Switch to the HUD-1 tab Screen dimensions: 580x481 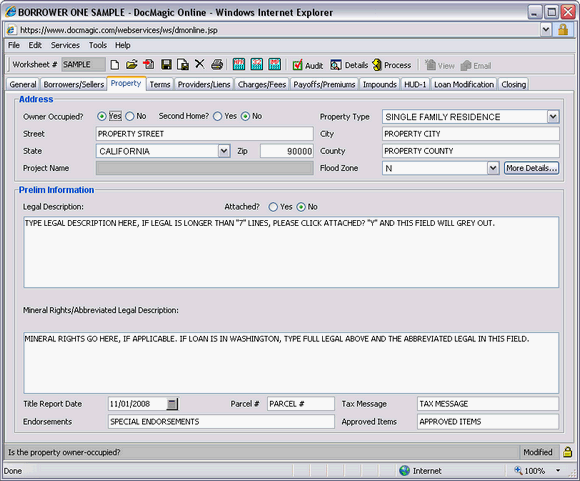pyautogui.click(x=415, y=84)
